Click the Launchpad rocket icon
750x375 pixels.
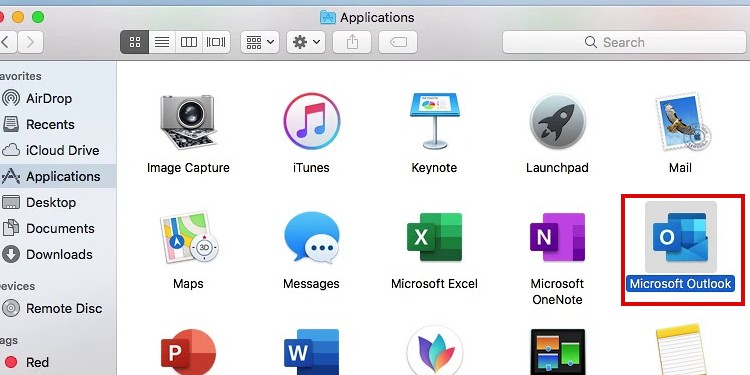[x=557, y=121]
